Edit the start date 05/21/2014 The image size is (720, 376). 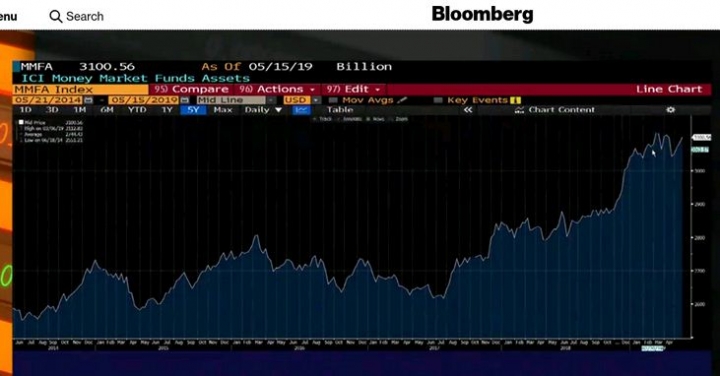point(48,100)
